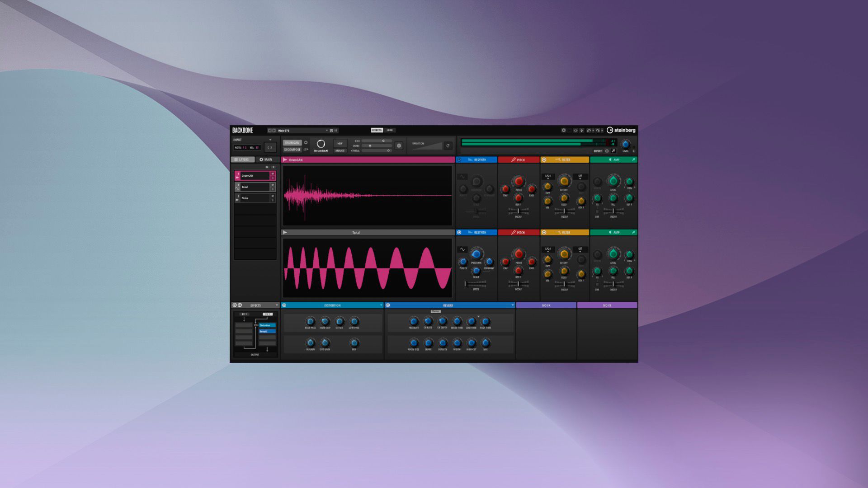Click the NEW button in the DrumGAN section
Image resolution: width=868 pixels, height=488 pixels.
tap(340, 143)
